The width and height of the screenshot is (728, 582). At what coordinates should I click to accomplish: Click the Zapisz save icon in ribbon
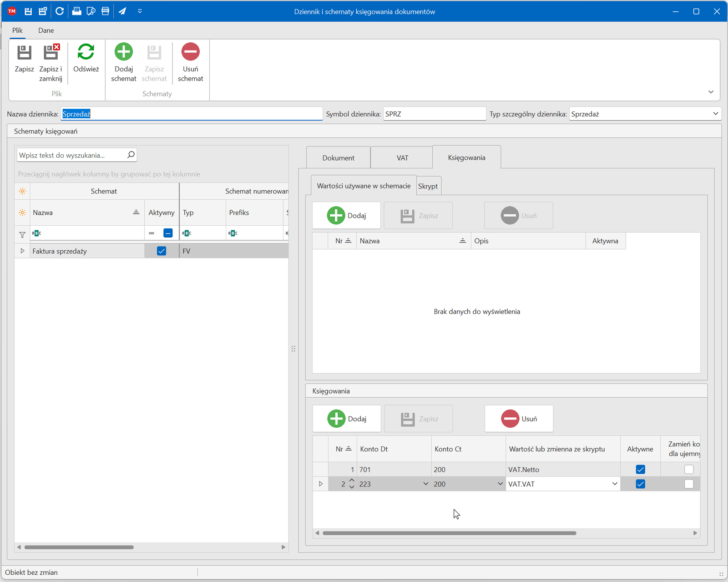tap(24, 53)
